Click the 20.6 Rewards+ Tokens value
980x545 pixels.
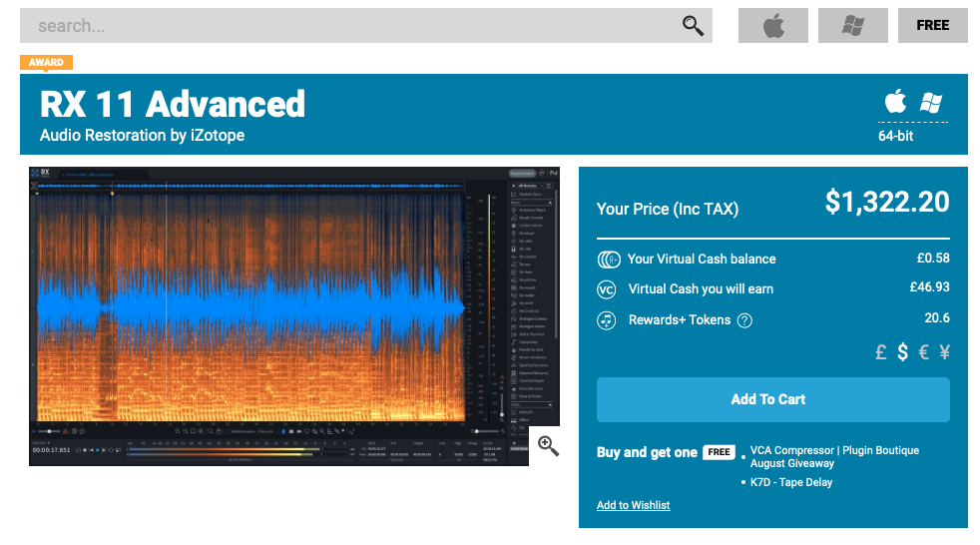coord(937,318)
